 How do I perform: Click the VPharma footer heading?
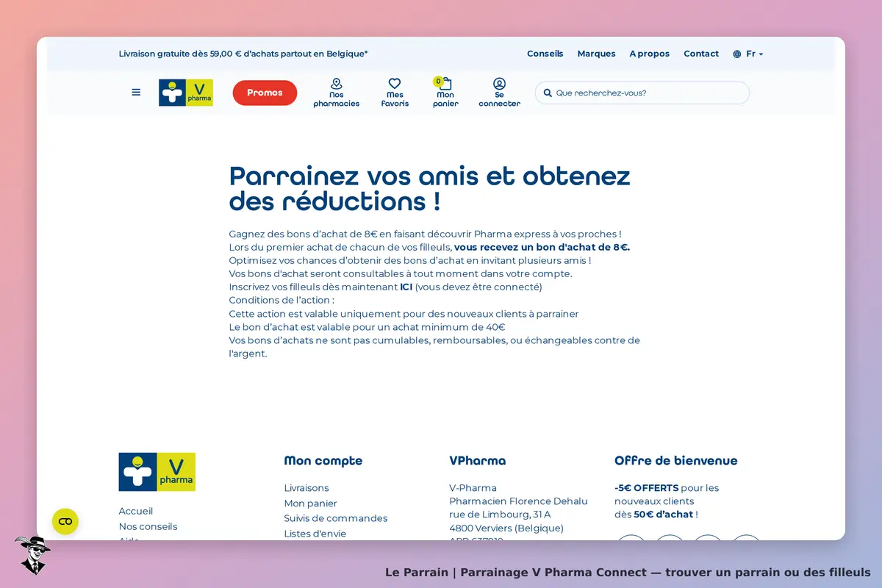click(478, 461)
